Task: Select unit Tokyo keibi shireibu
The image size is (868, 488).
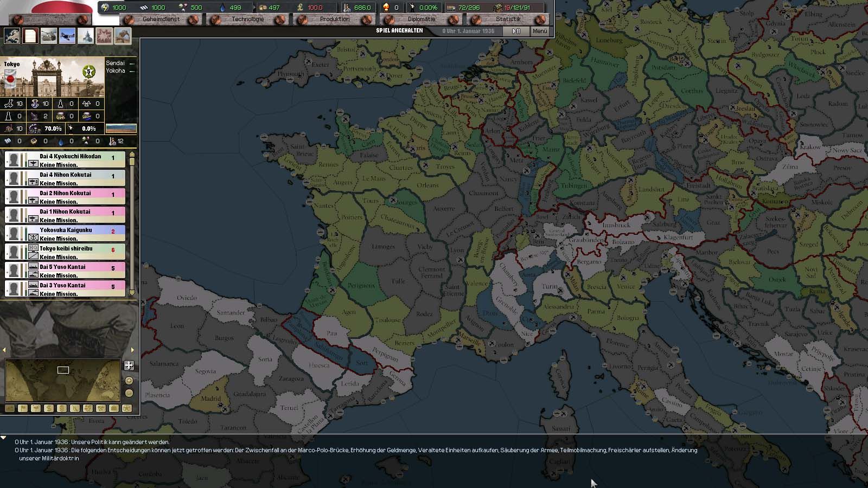Action: click(65, 252)
